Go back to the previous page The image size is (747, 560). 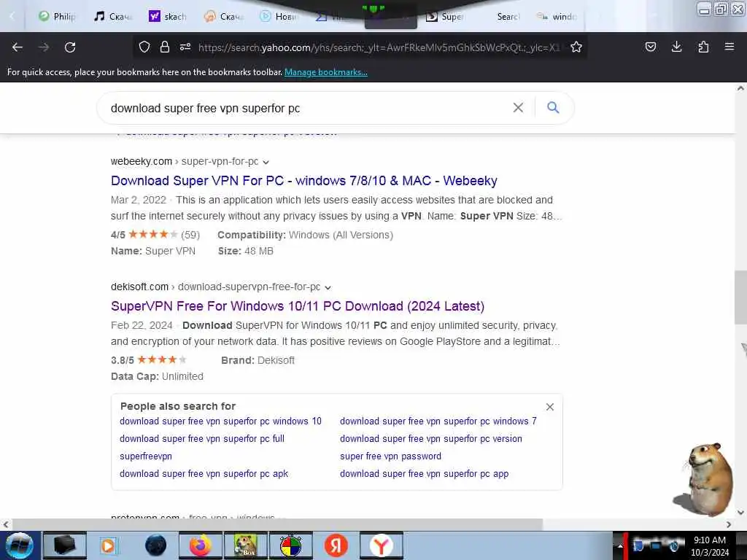(x=18, y=47)
